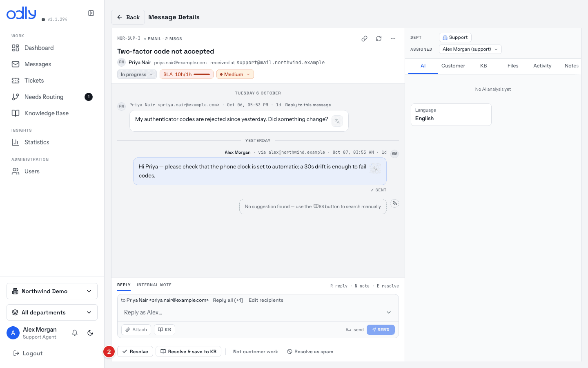Open notifications bell icon
The image size is (588, 368).
coord(75,333)
